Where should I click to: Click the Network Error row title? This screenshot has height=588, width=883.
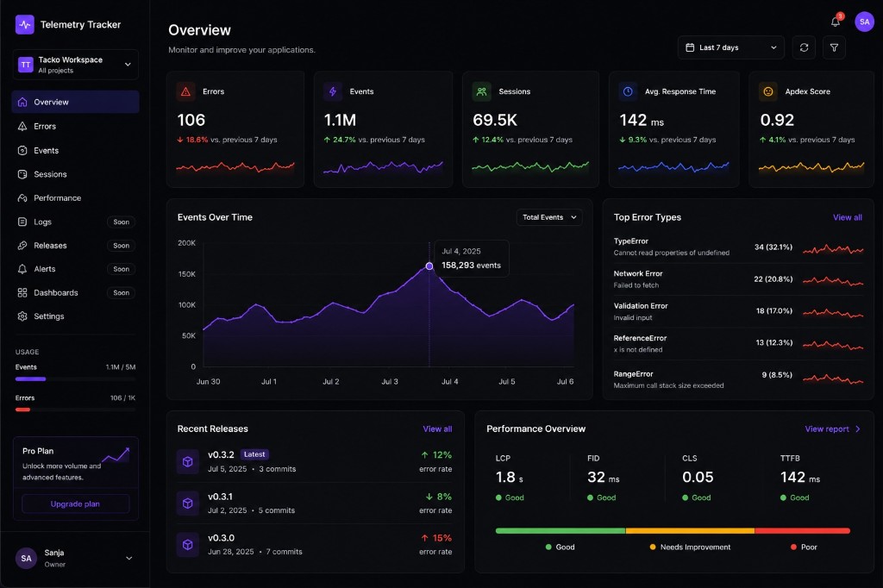[638, 273]
